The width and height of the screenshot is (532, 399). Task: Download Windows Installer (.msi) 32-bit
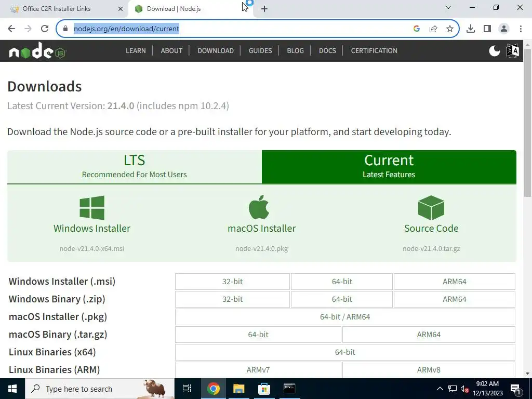[x=232, y=282]
